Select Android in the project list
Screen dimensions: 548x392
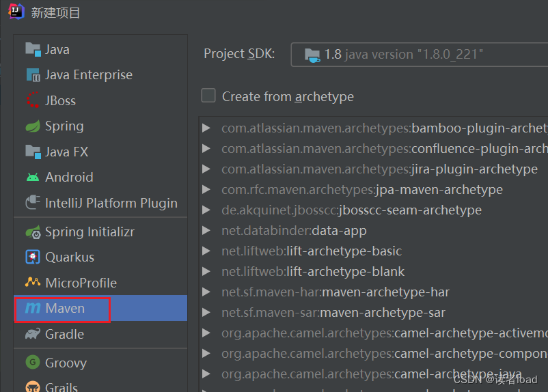coord(100,177)
